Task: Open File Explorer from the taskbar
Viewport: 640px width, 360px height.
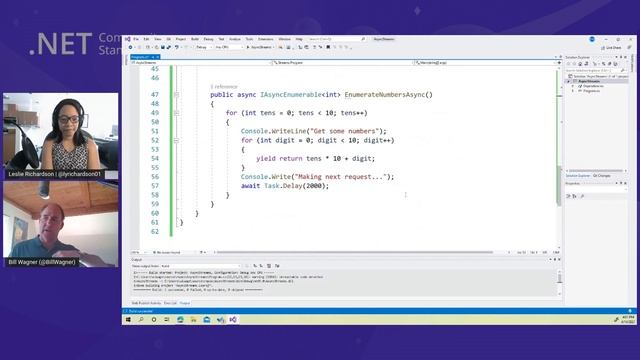Action: 193,320
